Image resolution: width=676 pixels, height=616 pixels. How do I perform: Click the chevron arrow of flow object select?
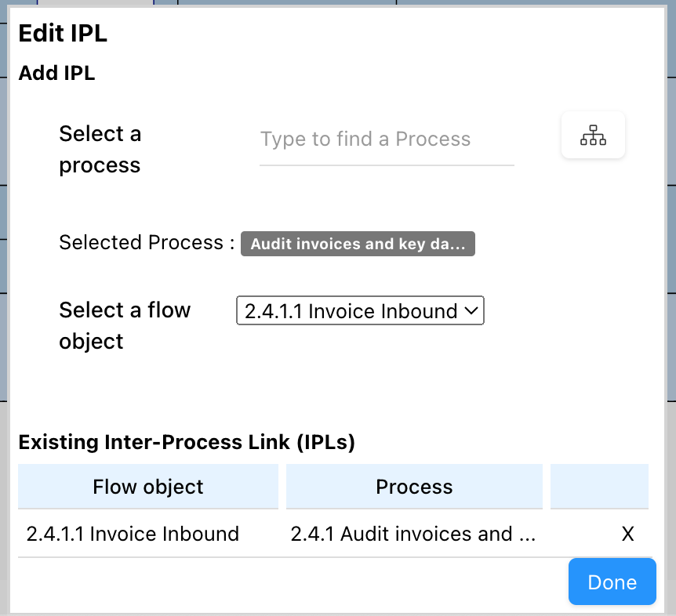point(471,311)
